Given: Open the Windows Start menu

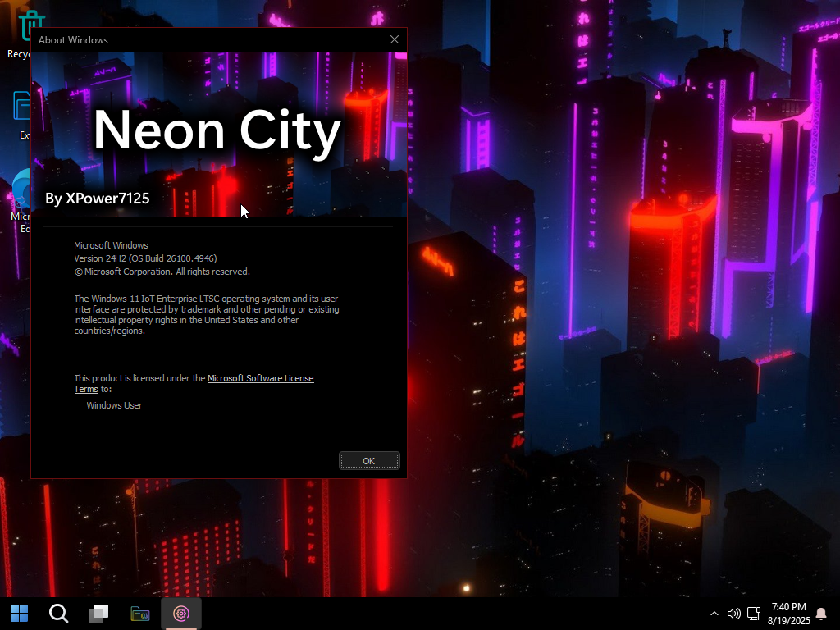Looking at the screenshot, I should click(20, 614).
